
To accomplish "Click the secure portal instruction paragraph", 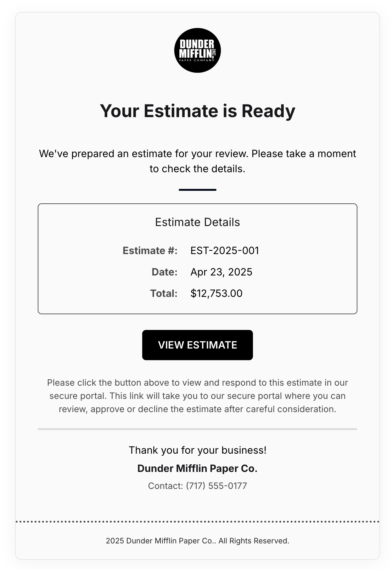I will coord(198,396).
